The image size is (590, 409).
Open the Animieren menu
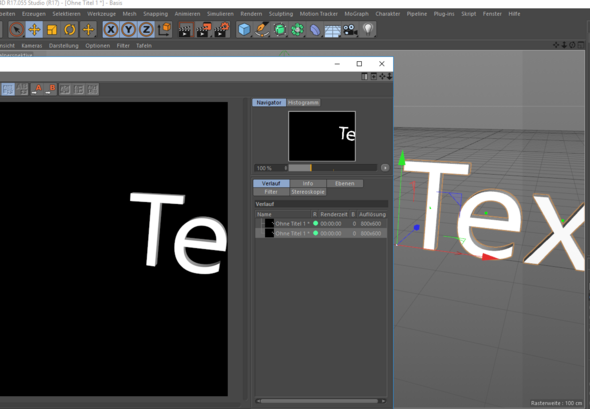(x=187, y=14)
